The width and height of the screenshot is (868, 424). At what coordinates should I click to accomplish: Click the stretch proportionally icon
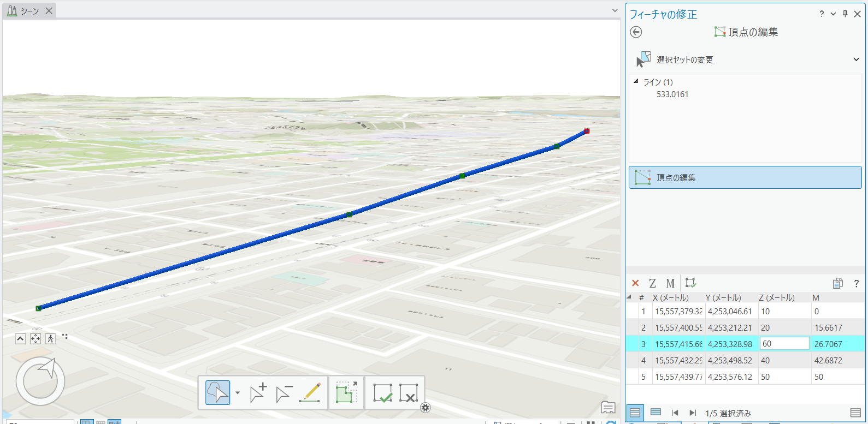pos(346,393)
